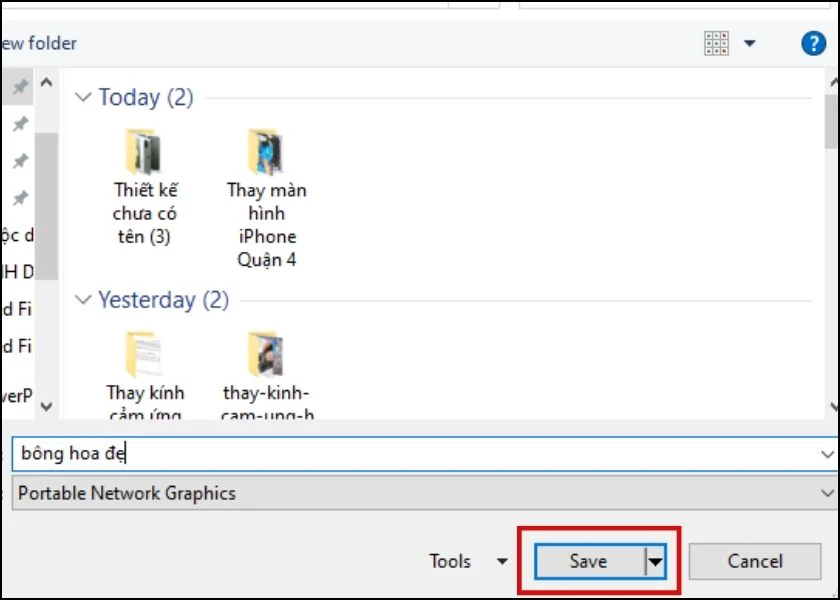The width and height of the screenshot is (840, 600).
Task: Collapse the Yesterday (2) group
Action: click(x=83, y=299)
